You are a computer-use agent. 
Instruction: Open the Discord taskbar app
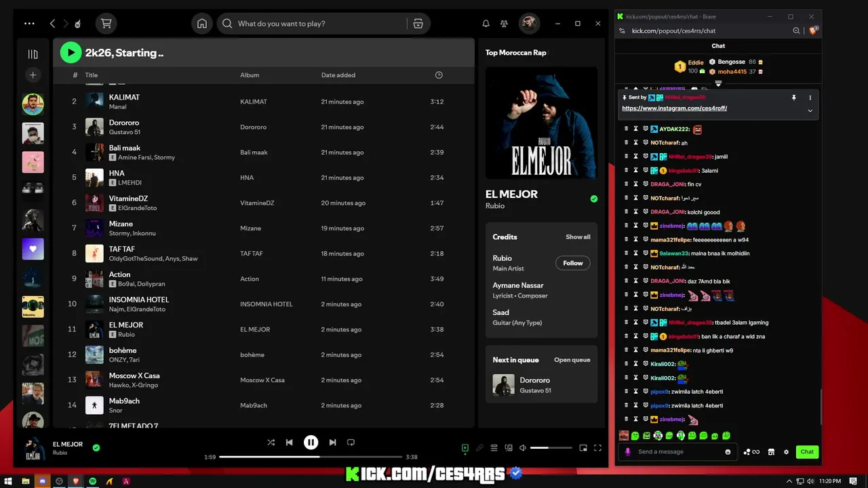[x=42, y=481]
